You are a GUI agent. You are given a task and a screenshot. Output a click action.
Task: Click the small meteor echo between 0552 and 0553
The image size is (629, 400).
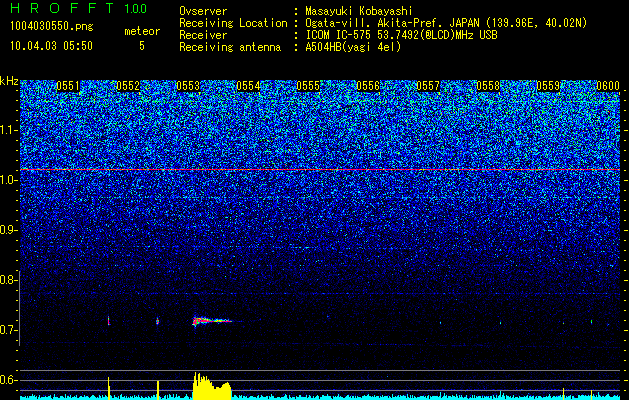(157, 321)
